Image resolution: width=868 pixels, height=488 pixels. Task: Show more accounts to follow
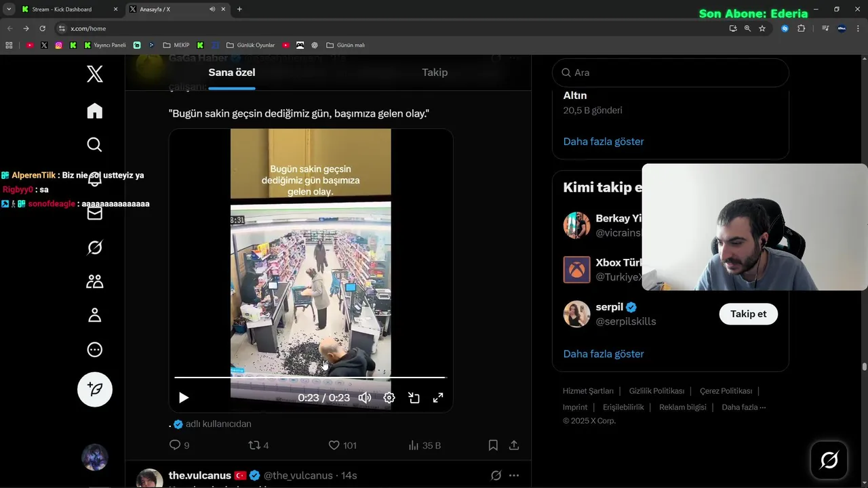tap(604, 354)
